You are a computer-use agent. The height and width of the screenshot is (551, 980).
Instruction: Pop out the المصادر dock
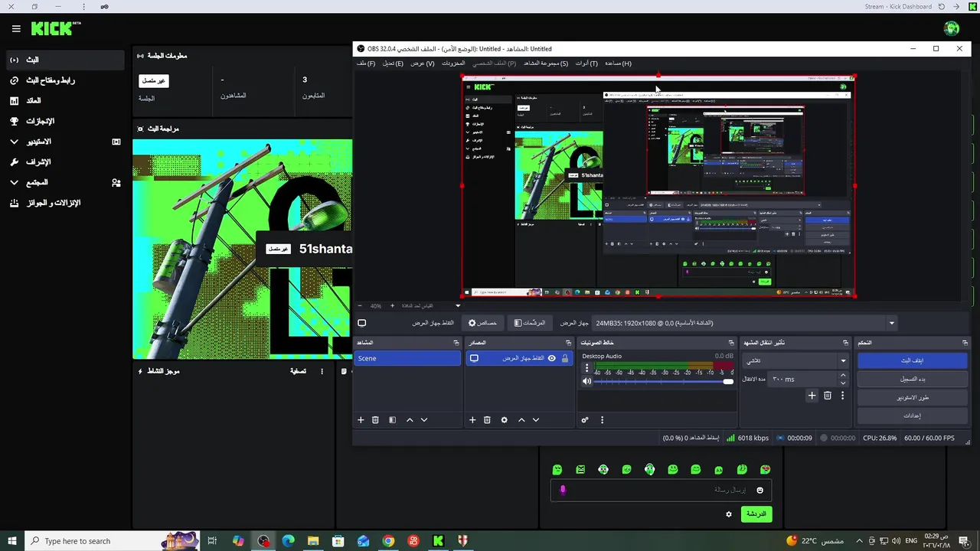pyautogui.click(x=568, y=343)
